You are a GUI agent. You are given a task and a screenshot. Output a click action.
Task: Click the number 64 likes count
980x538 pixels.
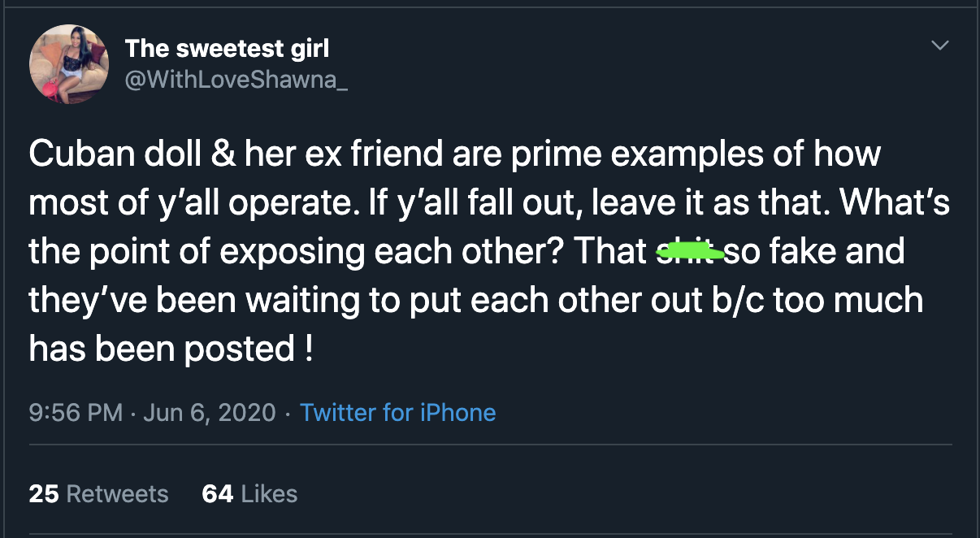pyautogui.click(x=217, y=494)
